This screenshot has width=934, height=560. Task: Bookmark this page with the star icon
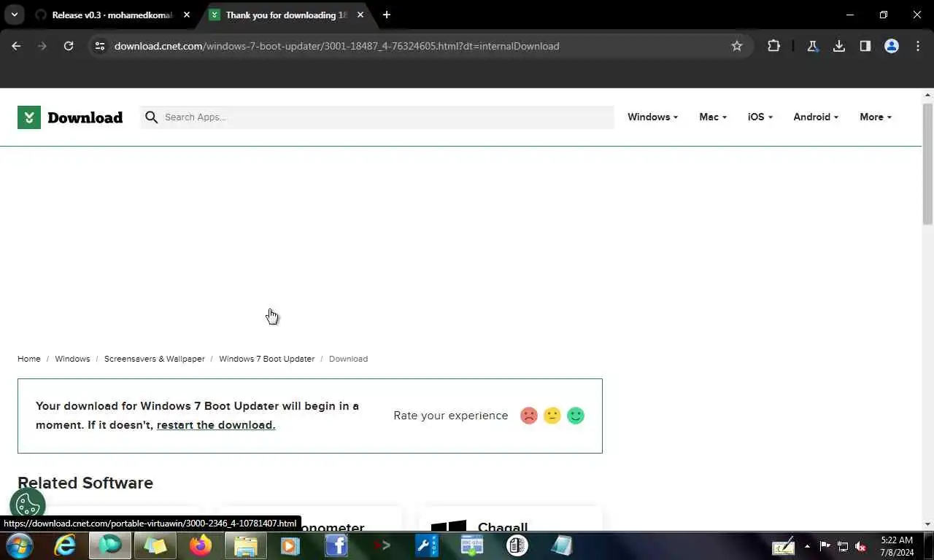pyautogui.click(x=737, y=46)
